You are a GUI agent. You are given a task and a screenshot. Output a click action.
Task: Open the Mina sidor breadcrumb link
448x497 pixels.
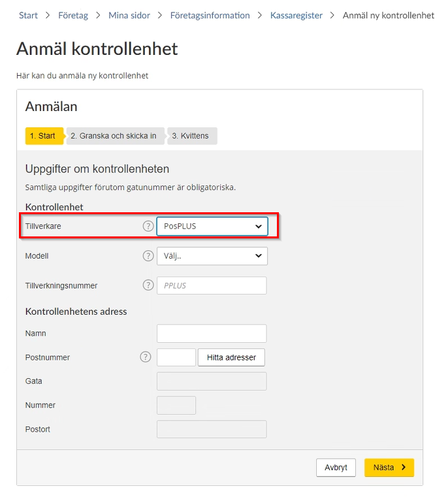pyautogui.click(x=129, y=15)
